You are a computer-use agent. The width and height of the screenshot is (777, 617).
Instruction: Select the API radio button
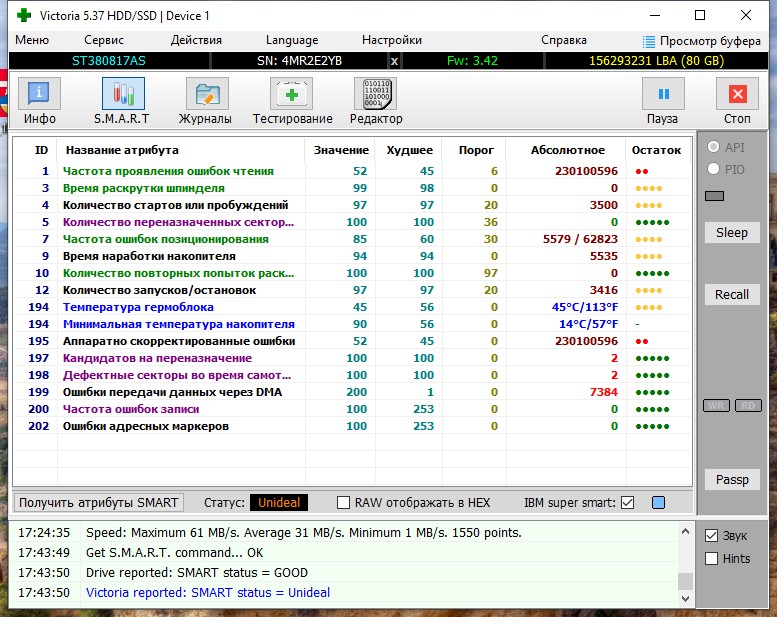point(714,147)
